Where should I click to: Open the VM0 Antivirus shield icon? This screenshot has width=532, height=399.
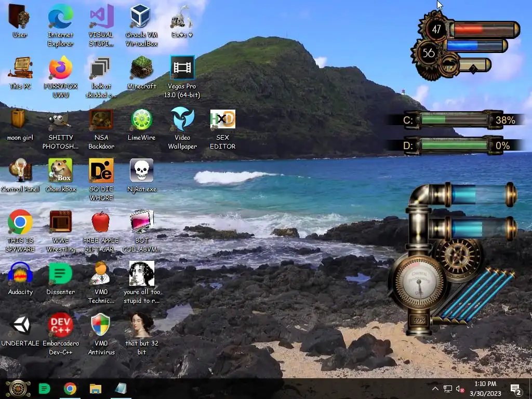pyautogui.click(x=101, y=334)
